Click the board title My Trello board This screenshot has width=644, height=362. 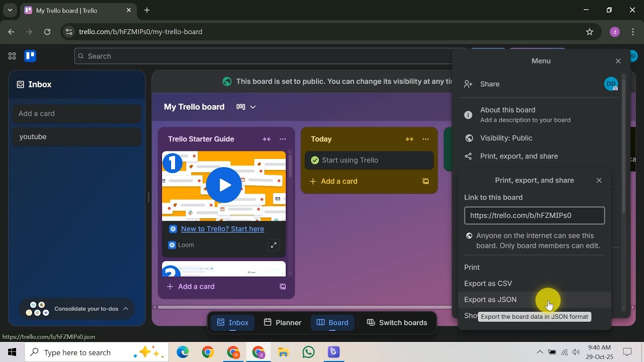point(194,107)
